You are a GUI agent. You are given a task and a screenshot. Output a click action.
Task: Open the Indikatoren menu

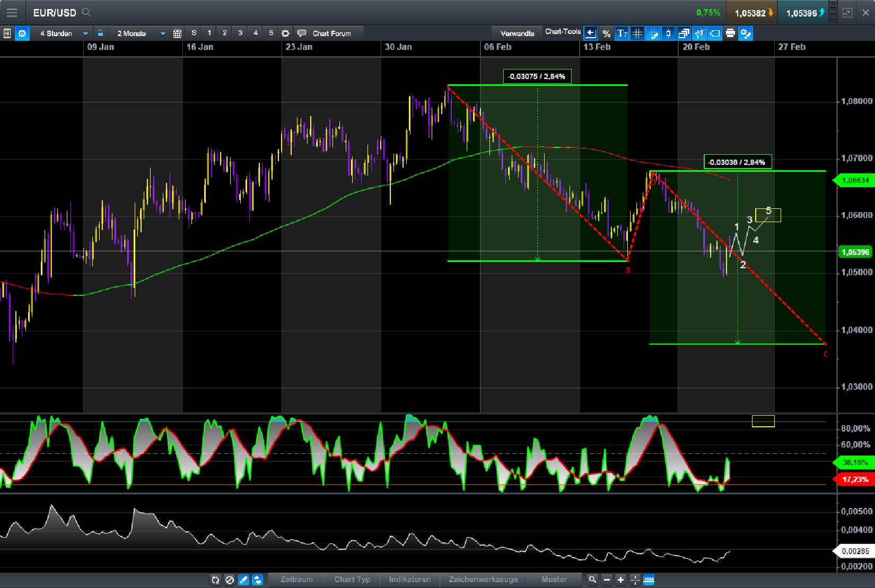pyautogui.click(x=409, y=580)
